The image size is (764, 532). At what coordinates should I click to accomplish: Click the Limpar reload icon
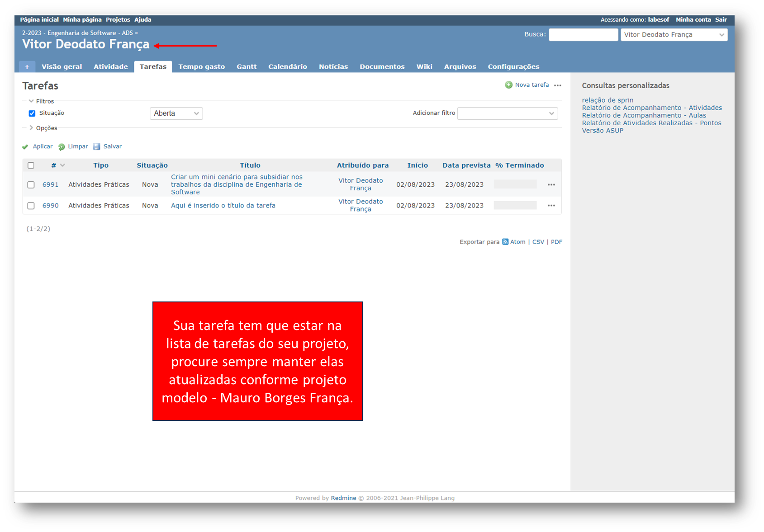[62, 147]
